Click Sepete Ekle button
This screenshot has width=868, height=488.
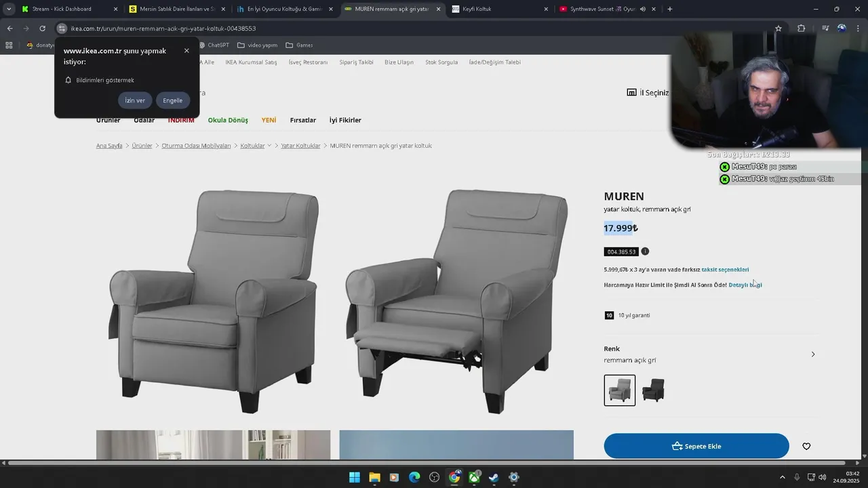696,446
